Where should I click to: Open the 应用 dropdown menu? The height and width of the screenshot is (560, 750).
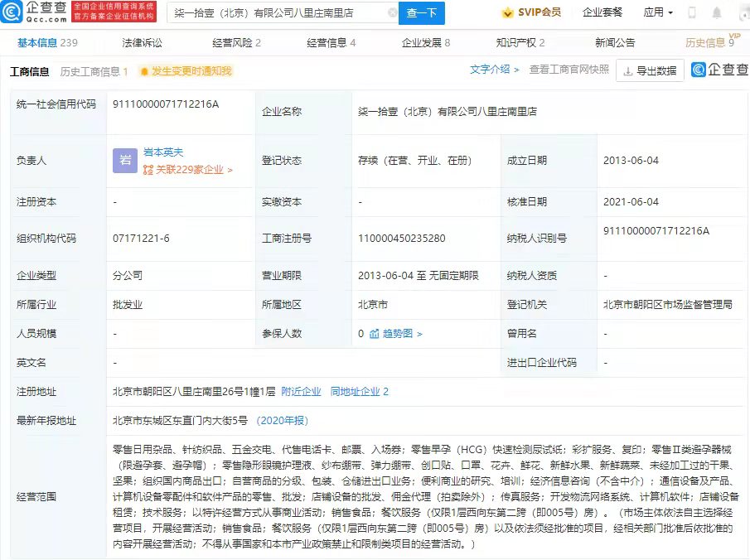pos(658,12)
